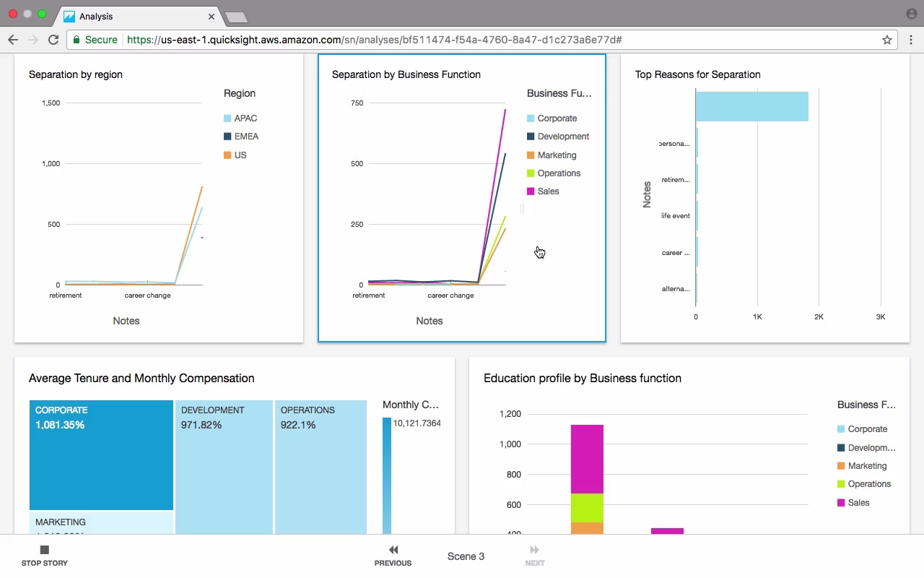The width and height of the screenshot is (924, 578).
Task: Reload the page with the refresh icon
Action: [53, 40]
